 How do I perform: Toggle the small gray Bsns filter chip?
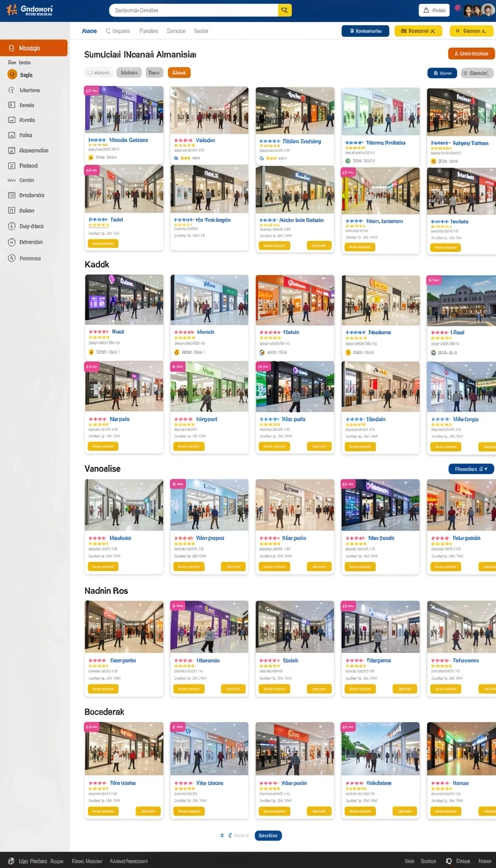tap(154, 73)
